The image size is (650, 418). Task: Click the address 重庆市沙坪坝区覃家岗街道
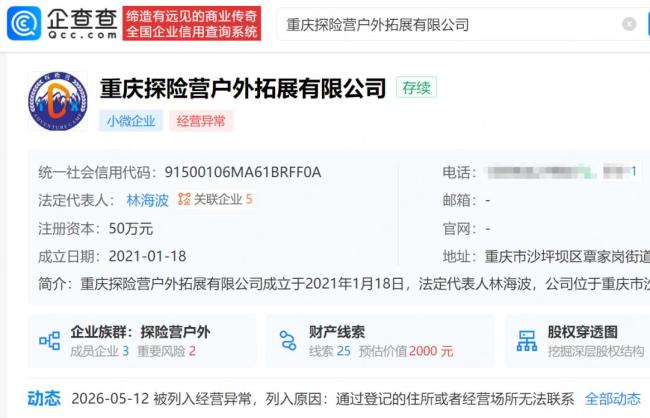click(567, 257)
